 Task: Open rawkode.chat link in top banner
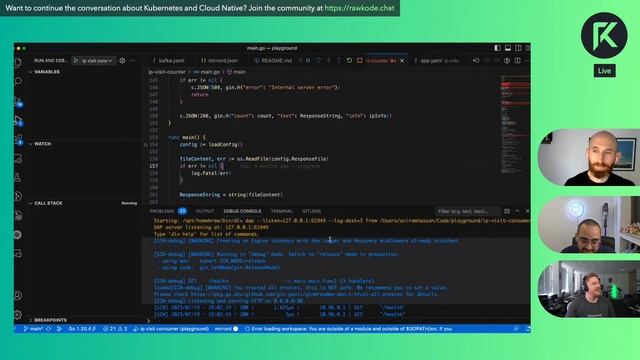pos(360,8)
